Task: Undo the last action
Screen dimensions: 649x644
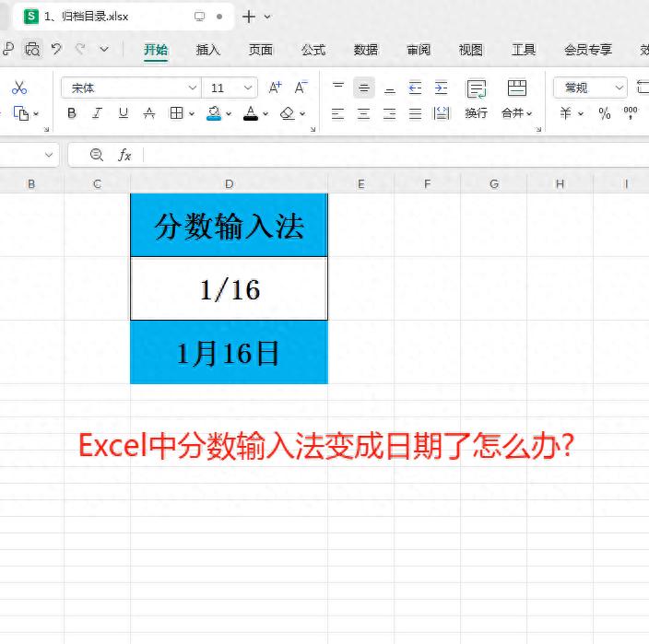Action: [x=56, y=49]
